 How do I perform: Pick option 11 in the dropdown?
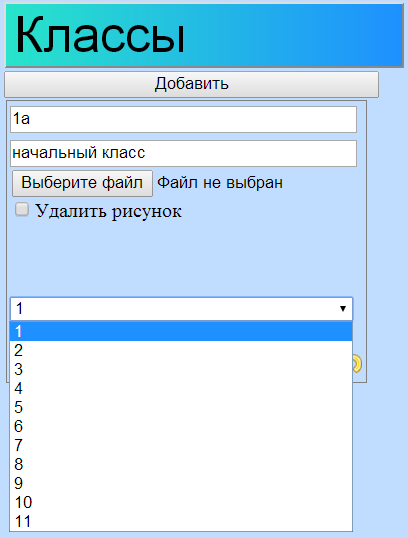pos(181,522)
